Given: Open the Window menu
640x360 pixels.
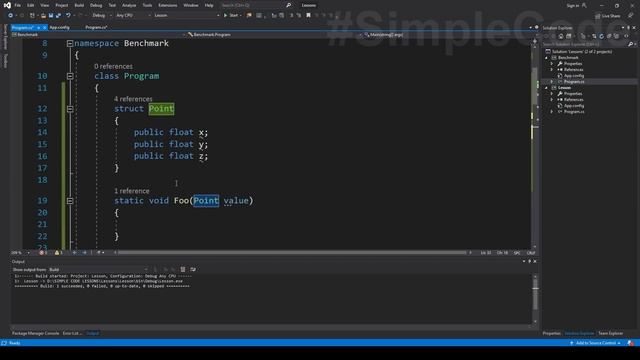Looking at the screenshot, I should click(x=191, y=5).
